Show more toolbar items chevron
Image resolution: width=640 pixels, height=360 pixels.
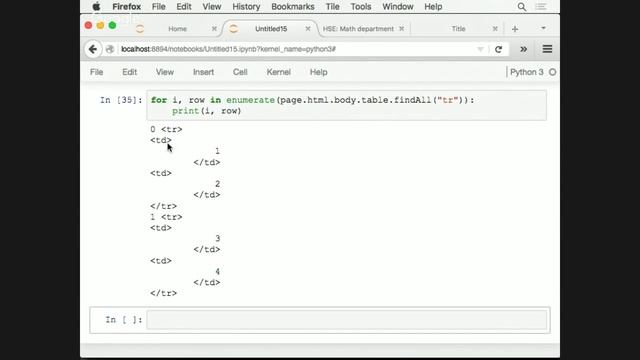[x=523, y=49]
